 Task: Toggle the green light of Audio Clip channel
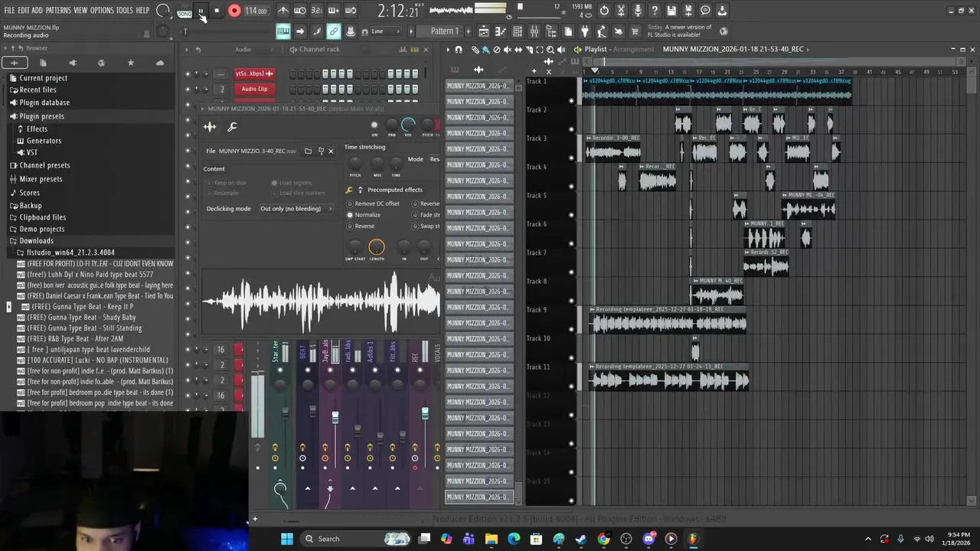pos(187,89)
